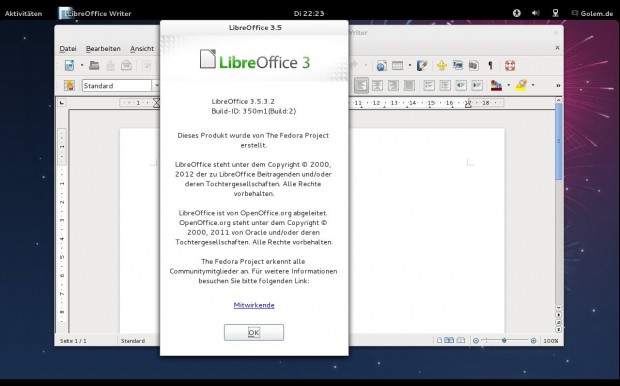620x386 pixels.
Task: Click the 'Seite 1 / 1' status bar field
Action: (x=73, y=341)
